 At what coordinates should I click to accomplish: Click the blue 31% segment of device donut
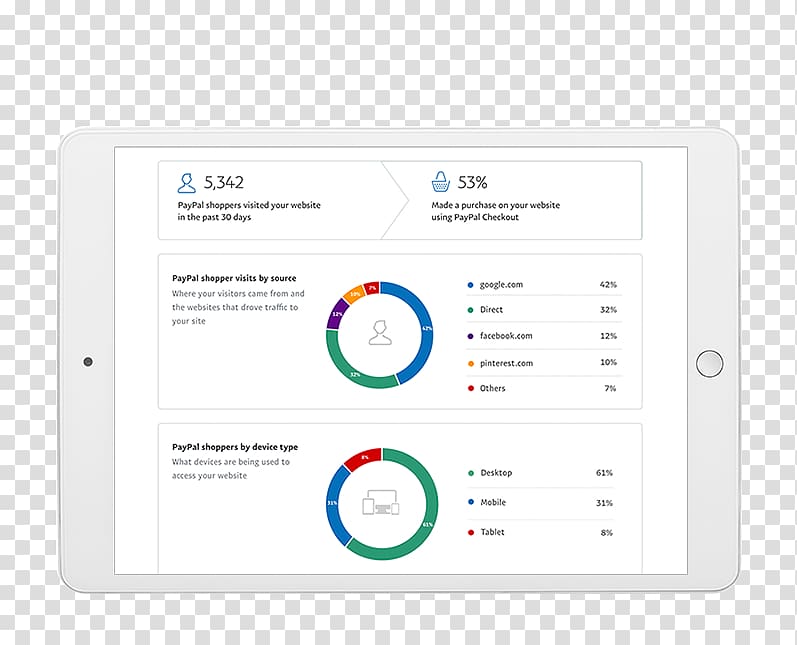click(332, 503)
